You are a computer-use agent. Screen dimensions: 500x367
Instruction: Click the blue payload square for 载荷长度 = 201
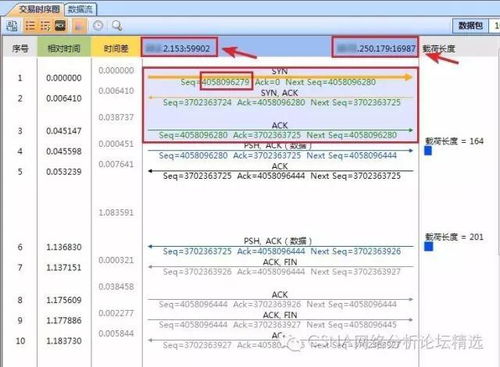click(429, 247)
